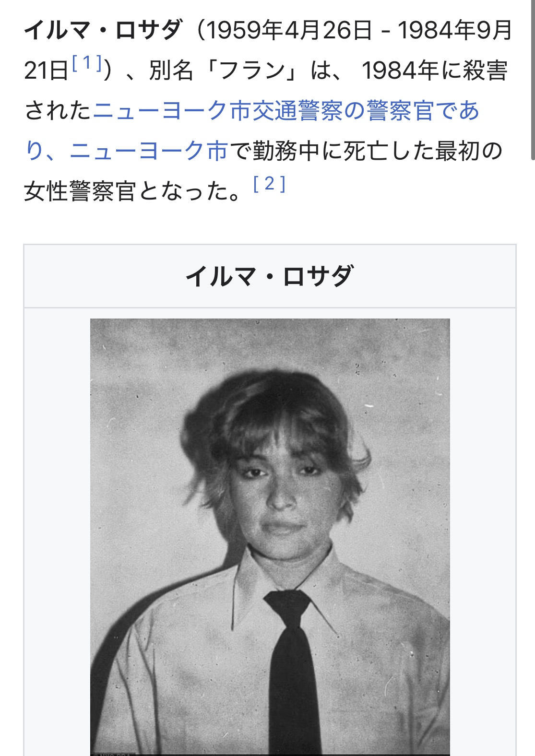Screen dimensions: 535x756
Task: Click the infobox header イルマ・ロサダ
Action: (270, 276)
